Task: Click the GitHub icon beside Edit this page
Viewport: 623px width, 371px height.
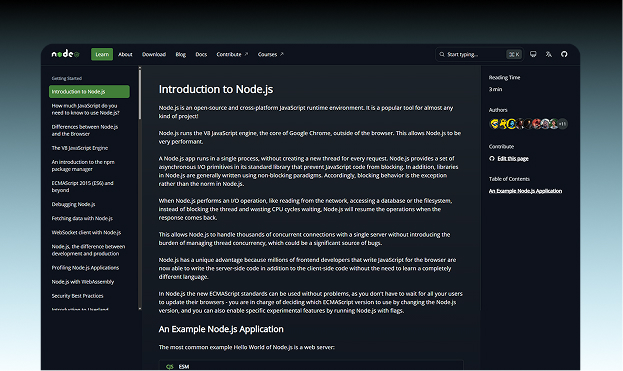Action: tap(492, 158)
